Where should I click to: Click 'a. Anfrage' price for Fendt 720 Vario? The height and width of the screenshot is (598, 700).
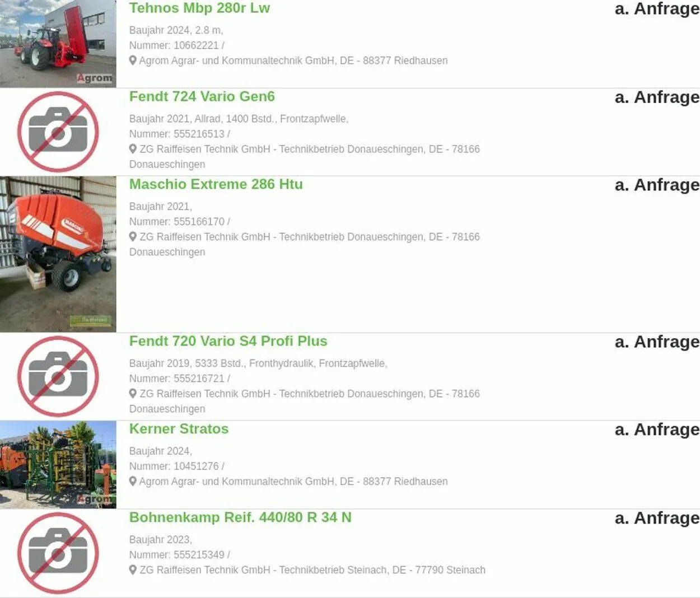(657, 342)
